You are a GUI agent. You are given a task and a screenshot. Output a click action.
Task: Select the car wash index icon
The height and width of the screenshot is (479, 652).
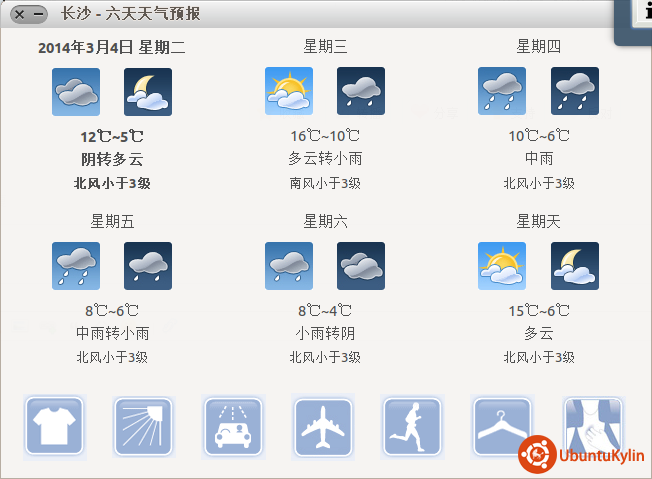(233, 427)
